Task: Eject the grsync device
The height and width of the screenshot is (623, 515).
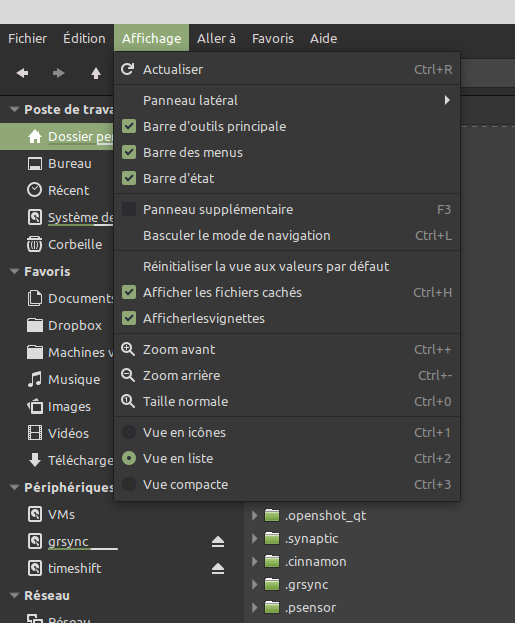Action: pyautogui.click(x=218, y=541)
